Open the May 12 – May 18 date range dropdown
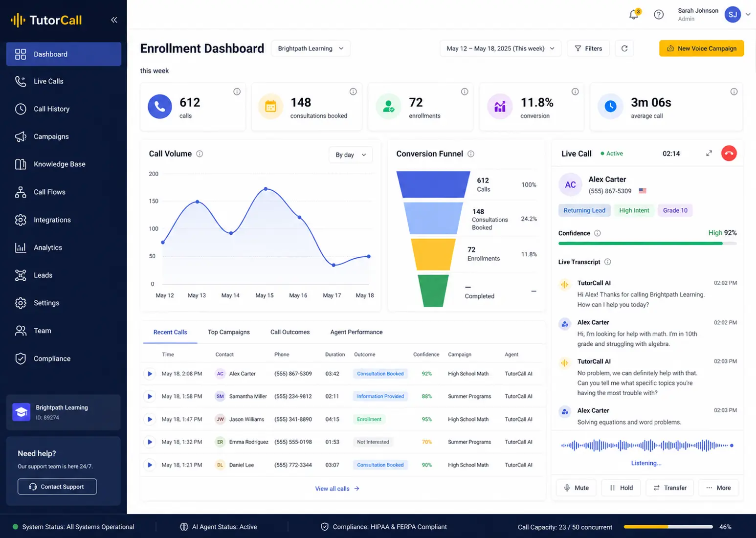 click(x=500, y=48)
